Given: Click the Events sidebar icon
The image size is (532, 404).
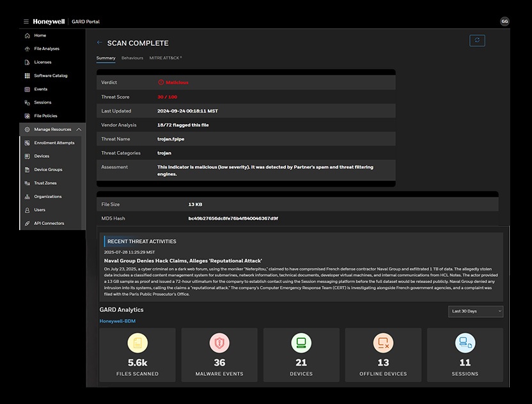Looking at the screenshot, I should click(x=27, y=89).
